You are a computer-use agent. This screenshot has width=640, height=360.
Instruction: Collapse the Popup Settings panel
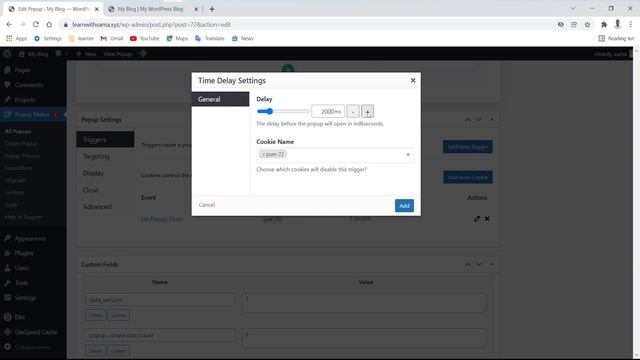491,120
